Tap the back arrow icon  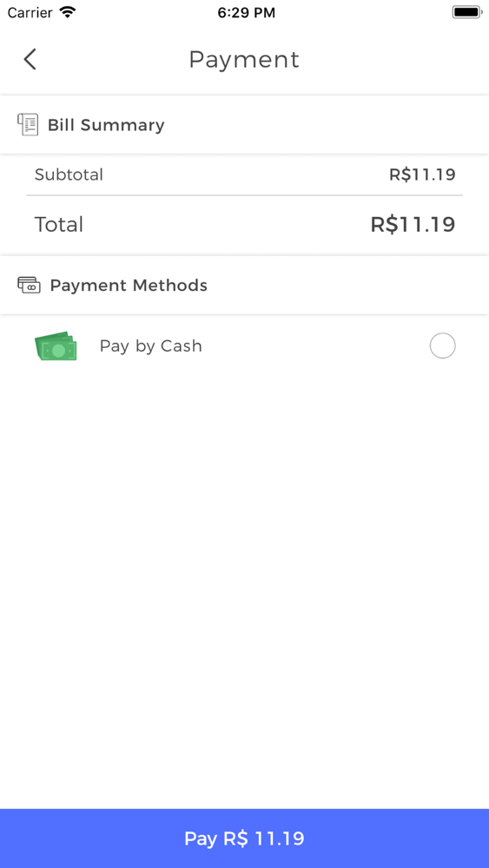click(30, 59)
